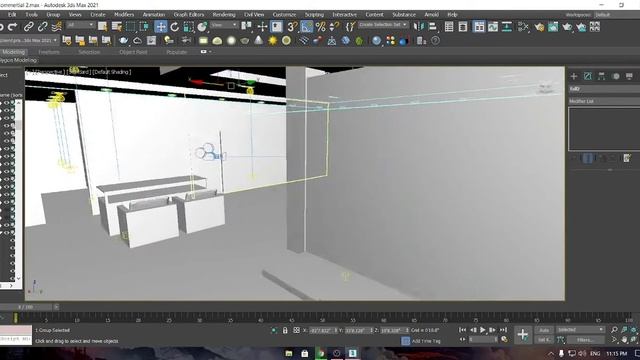
Task: Select the Select Object tool
Action: (x=102, y=27)
